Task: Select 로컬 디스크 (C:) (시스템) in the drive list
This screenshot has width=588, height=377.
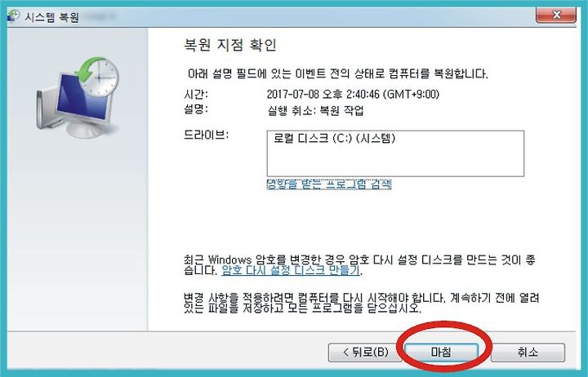Action: click(x=334, y=138)
